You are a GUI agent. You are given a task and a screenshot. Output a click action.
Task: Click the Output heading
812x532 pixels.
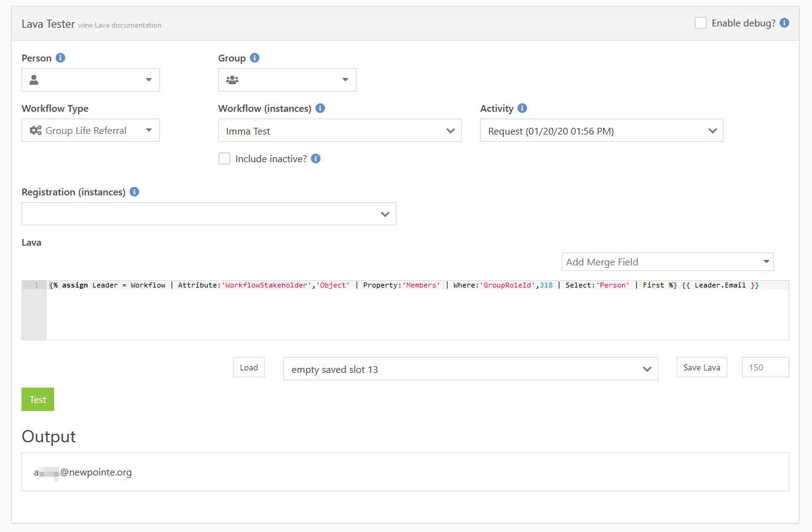(x=49, y=436)
